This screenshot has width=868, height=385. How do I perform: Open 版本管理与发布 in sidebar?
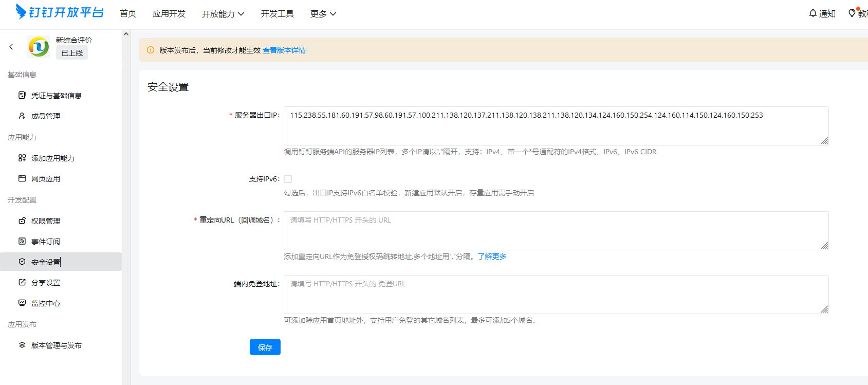tap(56, 345)
